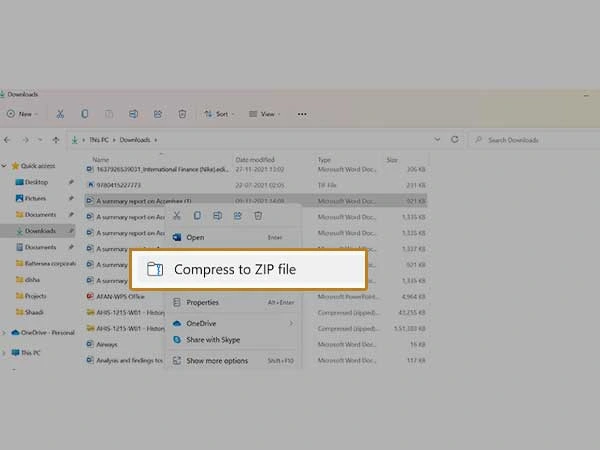600x450 pixels.
Task: Open Properties in the context menu
Action: click(x=232, y=302)
